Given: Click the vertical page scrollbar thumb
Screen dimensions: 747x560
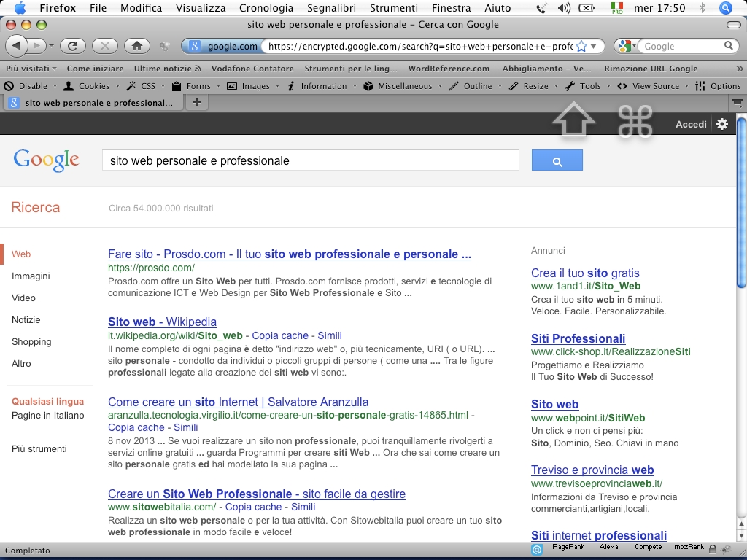Looking at the screenshot, I should click(741, 203).
